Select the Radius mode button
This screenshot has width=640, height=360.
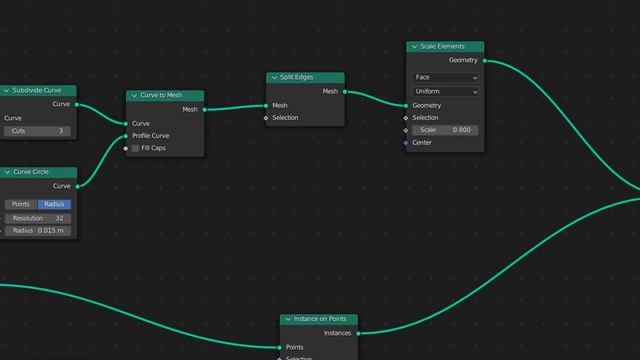click(x=54, y=204)
